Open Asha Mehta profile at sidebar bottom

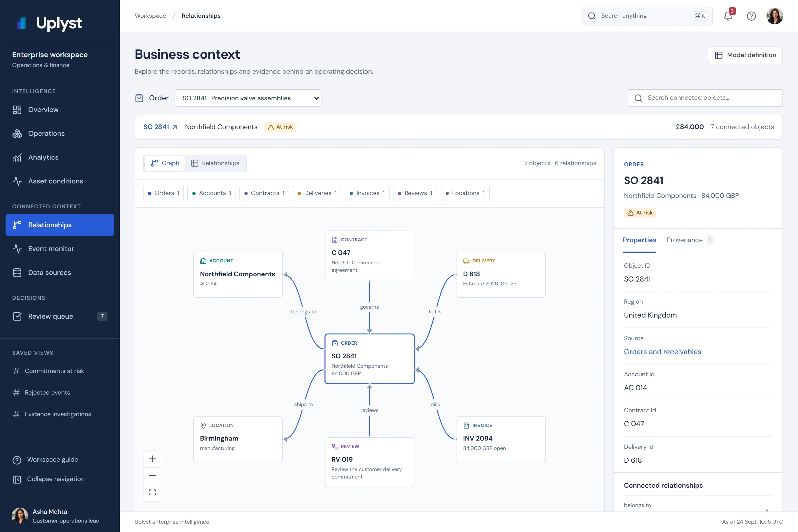click(60, 516)
